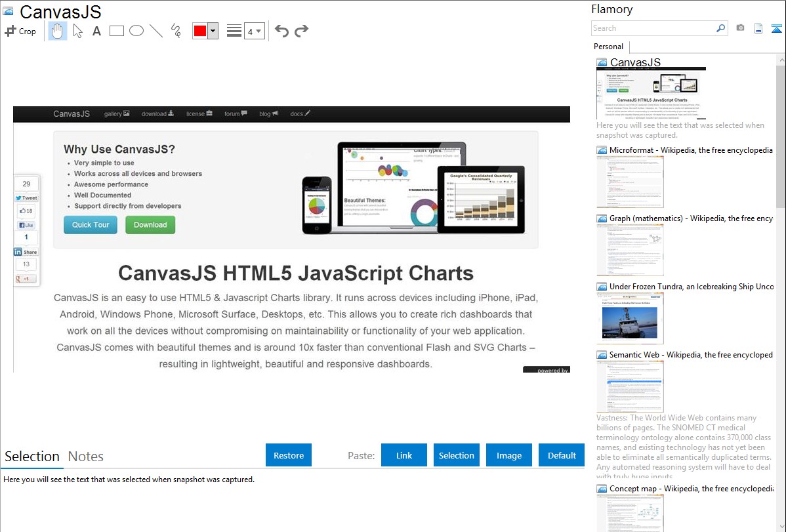
Task: Open the blog link in snapshot navbar
Action: click(268, 114)
